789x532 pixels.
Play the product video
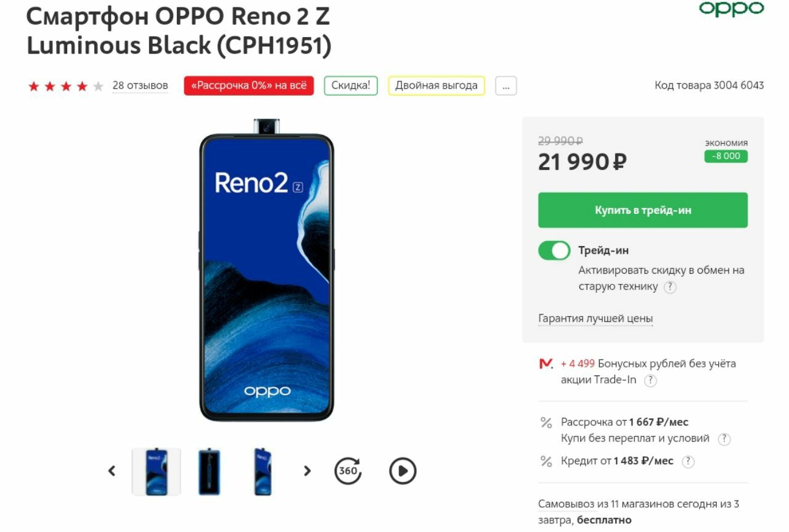pos(403,471)
